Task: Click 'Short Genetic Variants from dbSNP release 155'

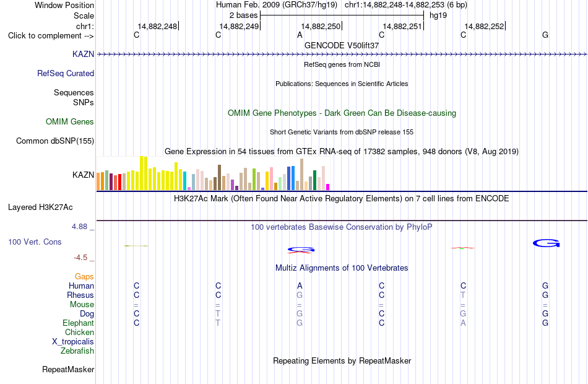Action: point(342,132)
